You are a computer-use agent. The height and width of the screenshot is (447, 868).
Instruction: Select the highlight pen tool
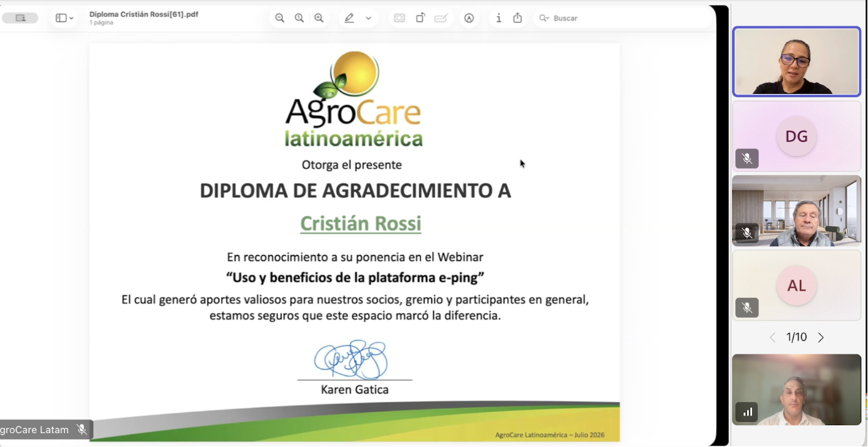coord(349,18)
